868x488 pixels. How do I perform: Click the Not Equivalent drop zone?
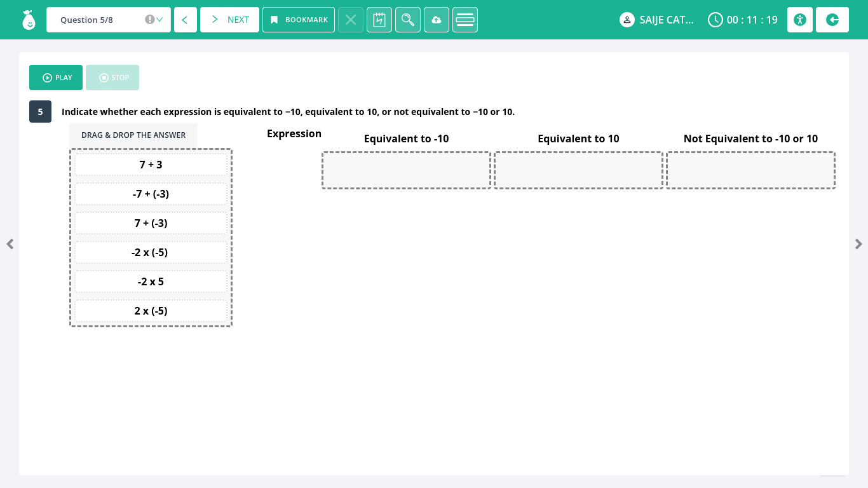[750, 170]
